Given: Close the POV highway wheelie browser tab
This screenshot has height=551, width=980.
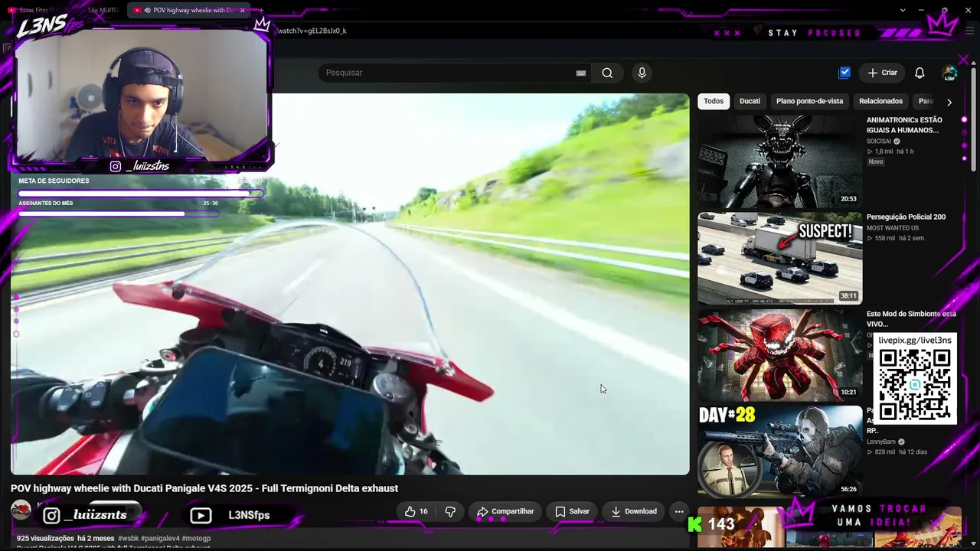Looking at the screenshot, I should (243, 11).
